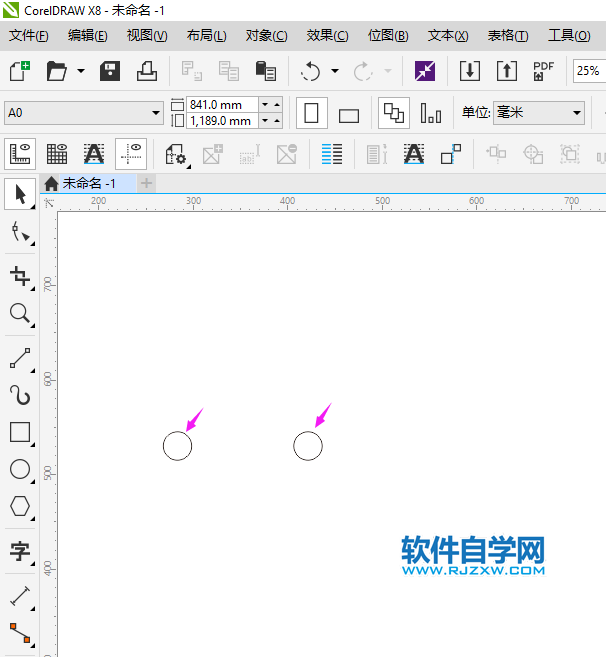Select the Ellipse tool
606x657 pixels.
[x=19, y=469]
